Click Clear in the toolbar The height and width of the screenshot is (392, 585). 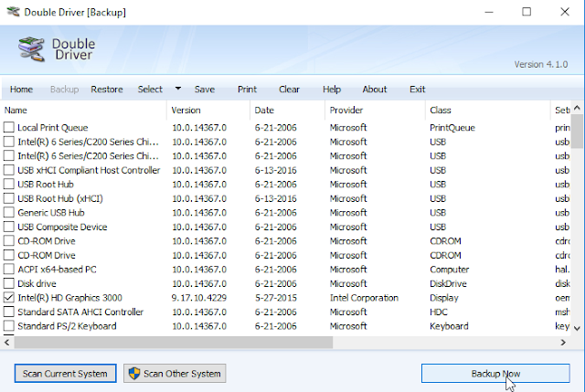[x=289, y=90]
